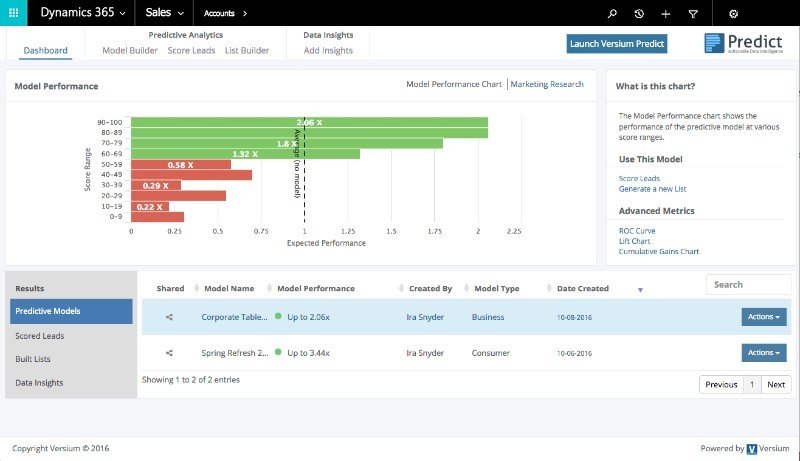Click share icon for Corporate Table model
This screenshot has width=800, height=461.
169,317
